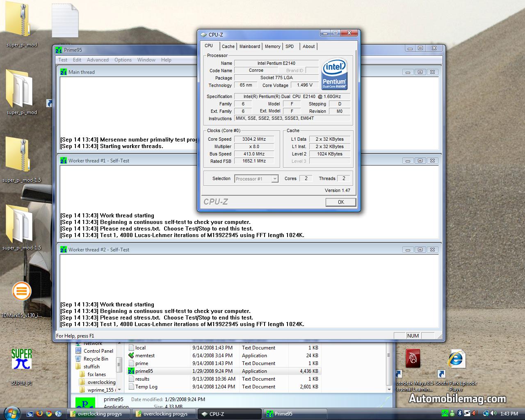
Task: Select Recycle Bin in Explorer tree
Action: (x=92, y=358)
